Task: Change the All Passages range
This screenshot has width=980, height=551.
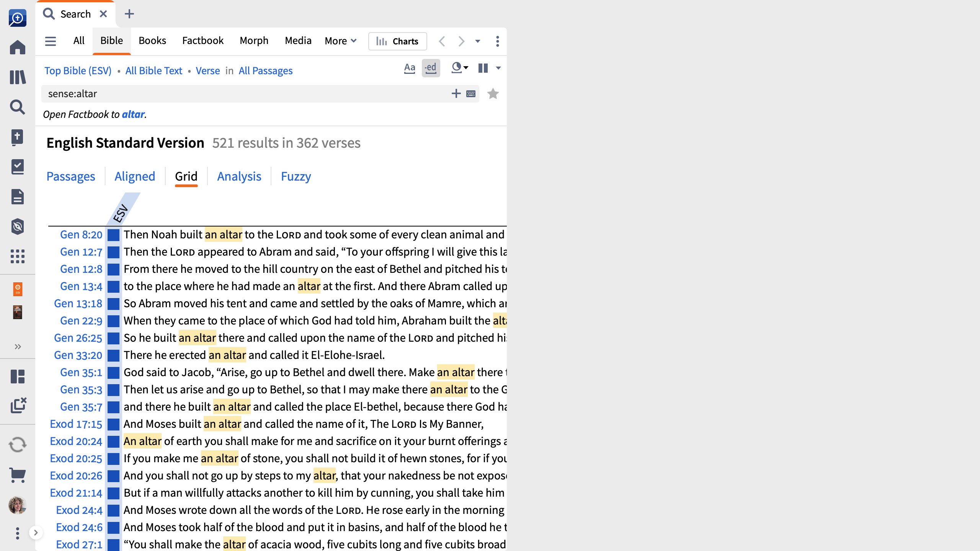Action: pyautogui.click(x=266, y=71)
